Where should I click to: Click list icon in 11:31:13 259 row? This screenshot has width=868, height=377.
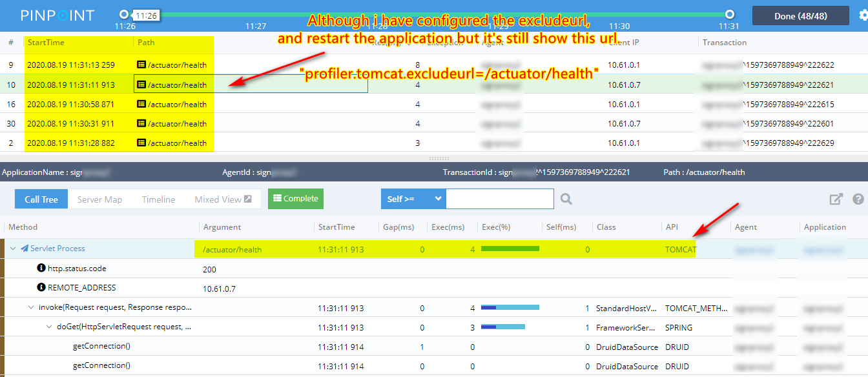pyautogui.click(x=141, y=65)
